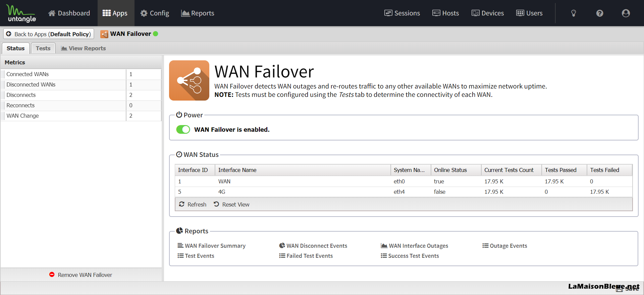Image resolution: width=644 pixels, height=295 pixels.
Task: Open the Devices list
Action: click(488, 13)
